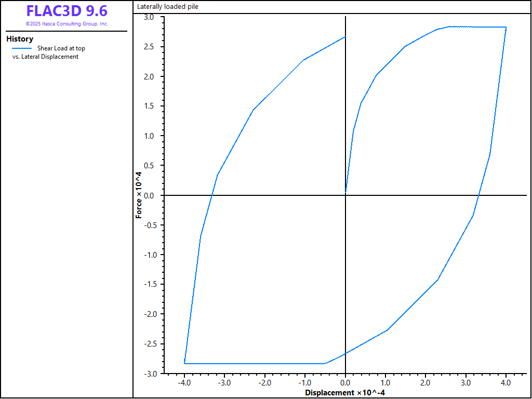Click the -4.0 tick label on the x-axis

[x=183, y=382]
